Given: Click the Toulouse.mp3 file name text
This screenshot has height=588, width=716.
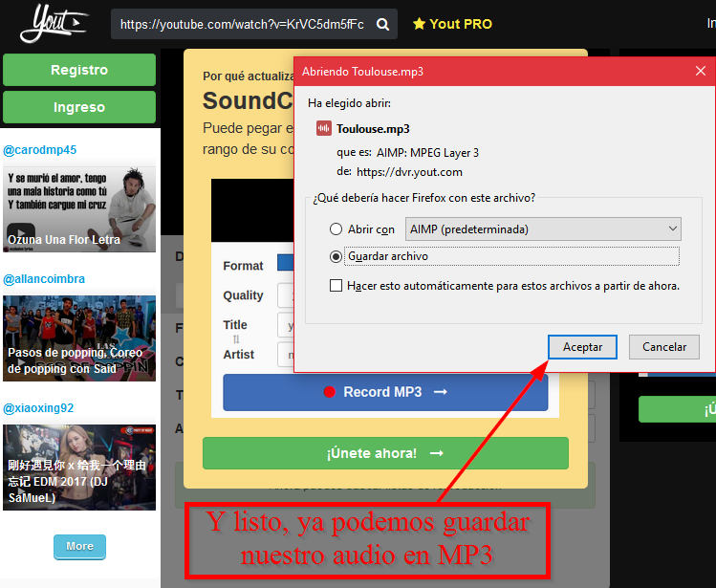Looking at the screenshot, I should click(x=373, y=129).
